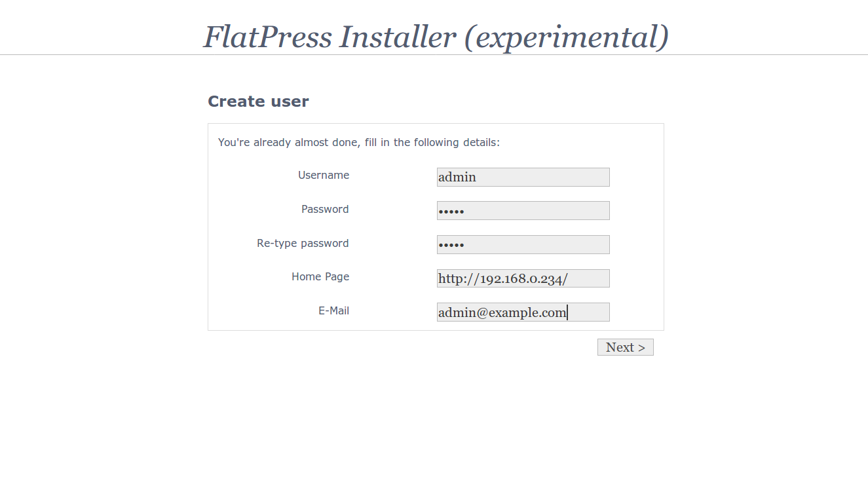868x503 pixels.
Task: Click "(experimental)" in the page title
Action: [x=566, y=37]
